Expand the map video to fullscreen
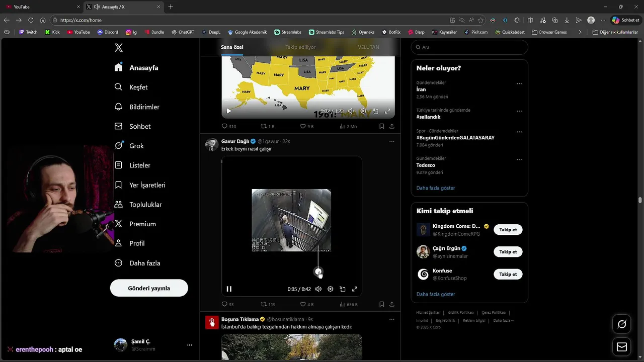Viewport: 644px width, 362px height. (x=387, y=111)
